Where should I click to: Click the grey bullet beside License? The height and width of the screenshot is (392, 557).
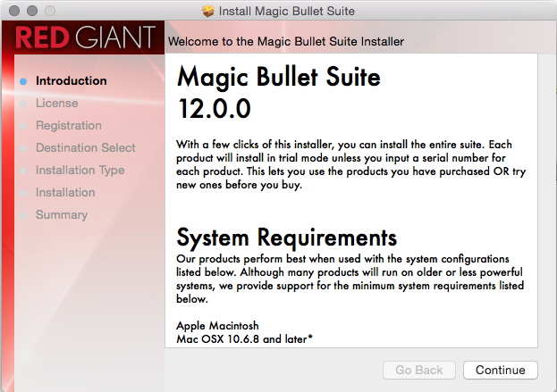[23, 104]
